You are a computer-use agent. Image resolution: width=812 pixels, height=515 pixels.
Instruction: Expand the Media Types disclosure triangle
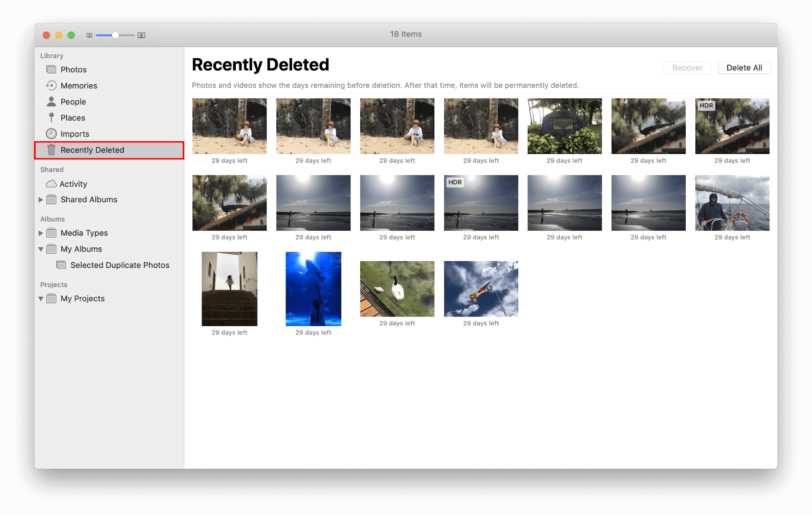[41, 233]
